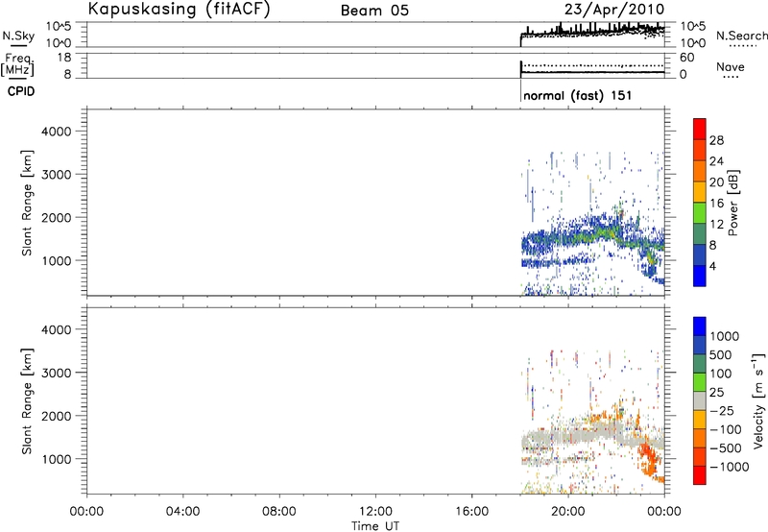
Task: Click the '08:00' time tick label
Action: pyautogui.click(x=279, y=512)
